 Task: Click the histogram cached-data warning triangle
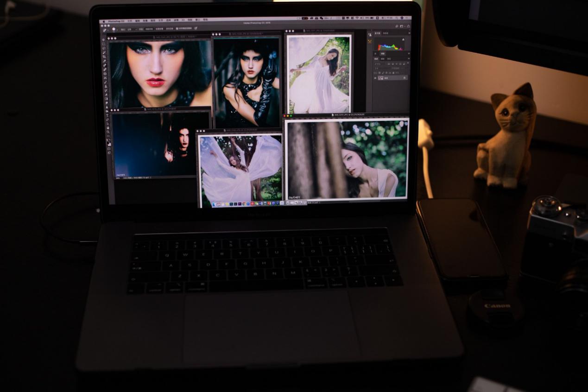pyautogui.click(x=403, y=39)
